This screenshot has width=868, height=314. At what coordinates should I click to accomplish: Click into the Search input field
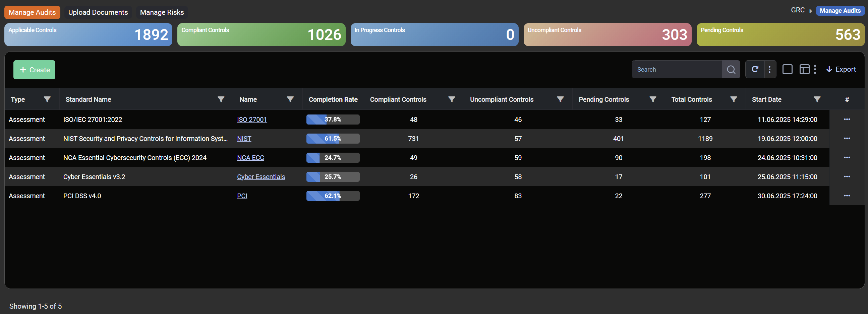[x=677, y=70]
